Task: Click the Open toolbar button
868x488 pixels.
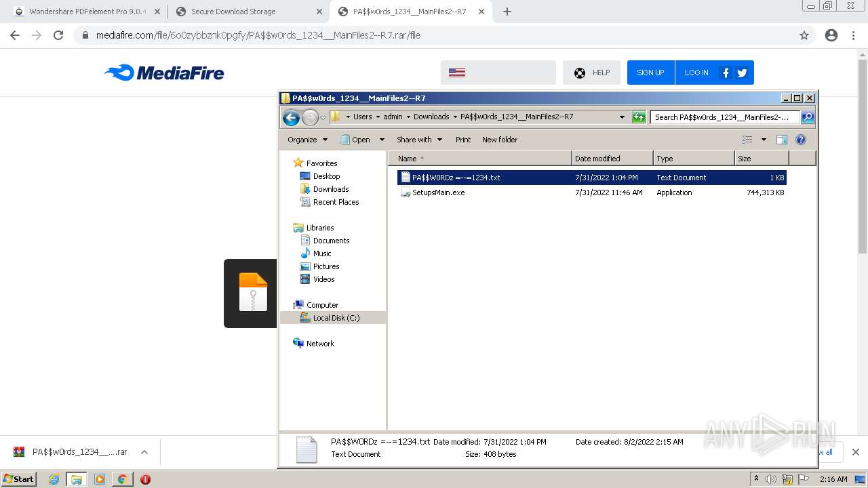Action: tap(355, 140)
